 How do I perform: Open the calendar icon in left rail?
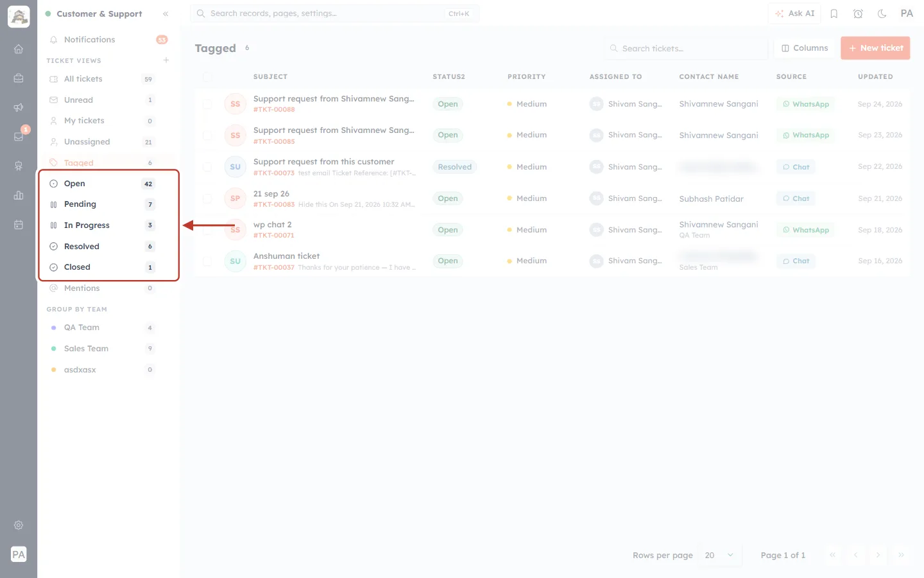click(x=19, y=225)
